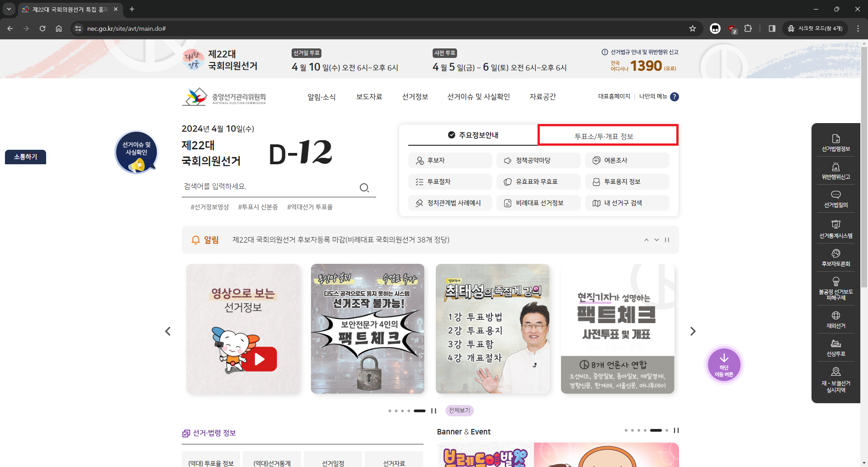Click the 나만의 메뉴 help question icon
The image size is (868, 467).
[x=674, y=96]
